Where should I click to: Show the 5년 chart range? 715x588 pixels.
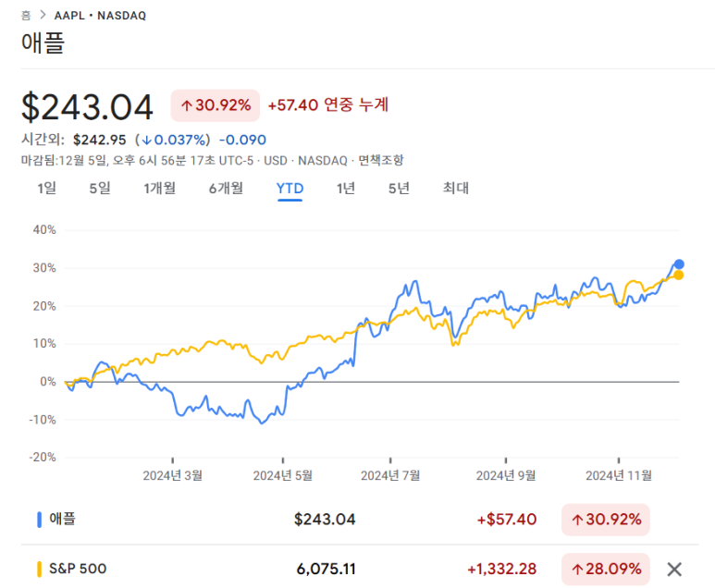[399, 188]
